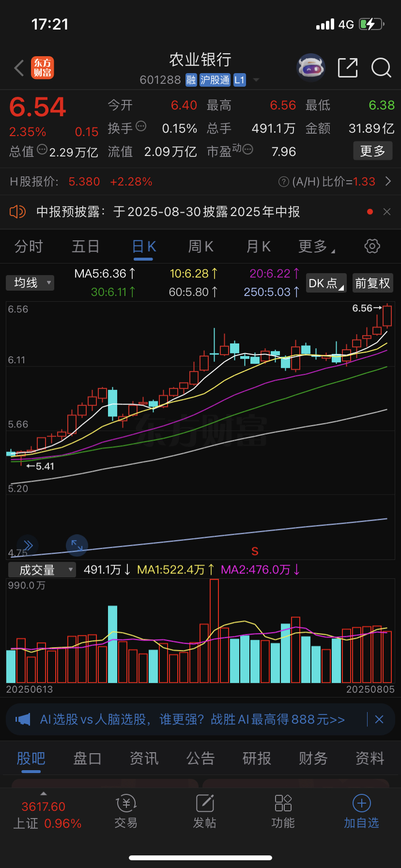Close the AI选股 promo banner

[379, 719]
